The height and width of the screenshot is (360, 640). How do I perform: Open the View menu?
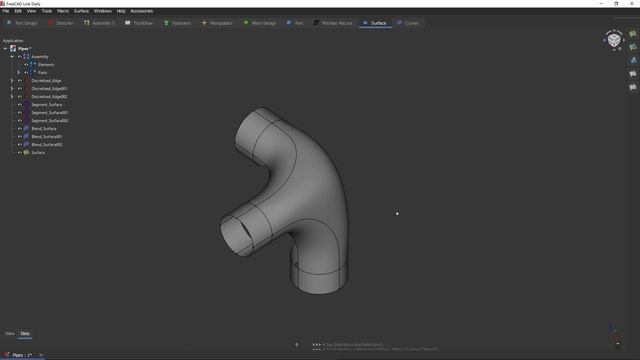tap(31, 11)
